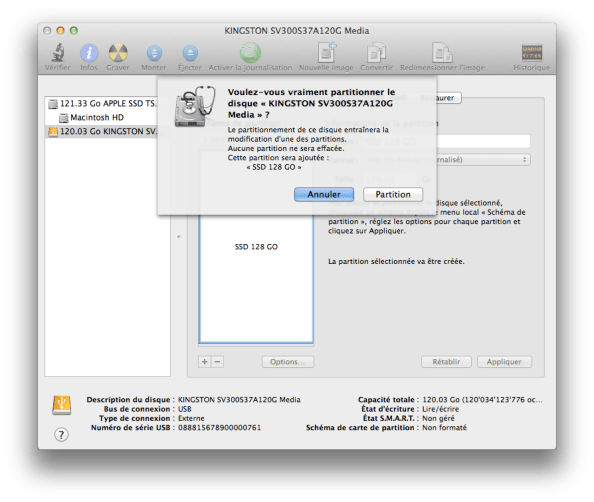Open the Infos toolbar icon
This screenshot has height=502, width=594.
coord(89,52)
